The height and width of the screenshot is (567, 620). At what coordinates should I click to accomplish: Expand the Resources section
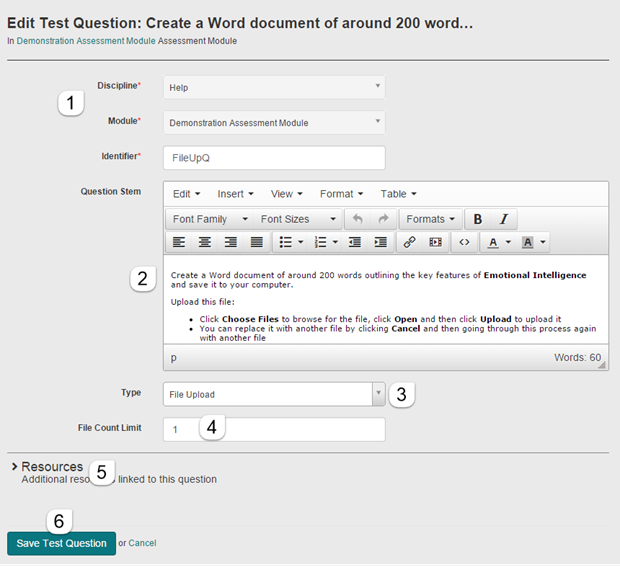50,467
